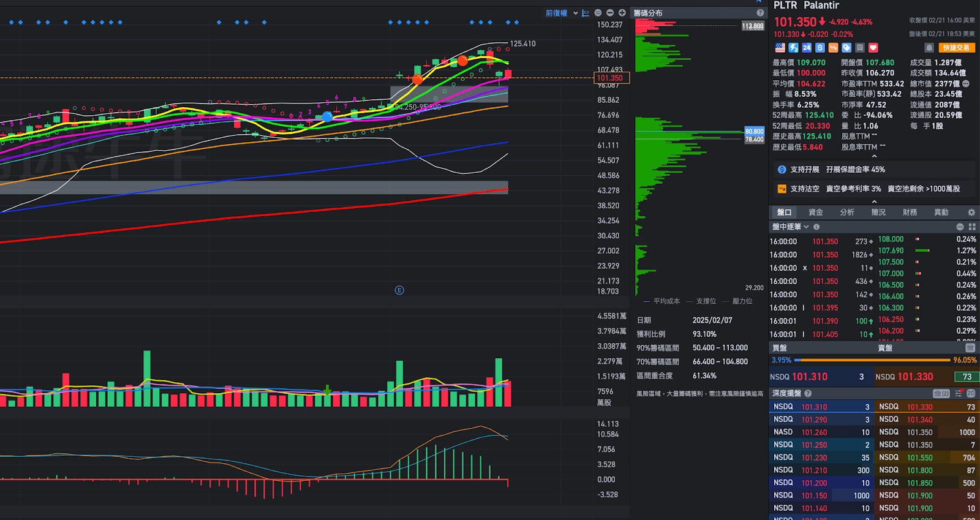This screenshot has width=980, height=520.
Task: Open help icon next to 深度擺盤
Action: 808,393
